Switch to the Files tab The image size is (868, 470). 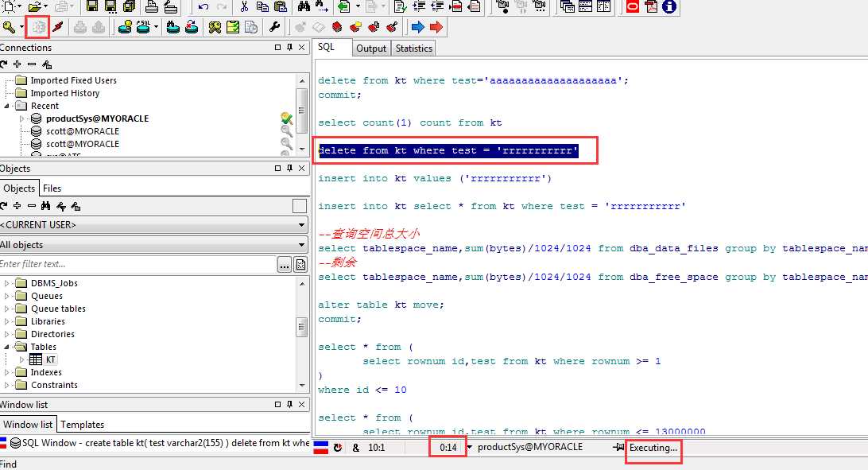[x=52, y=188]
